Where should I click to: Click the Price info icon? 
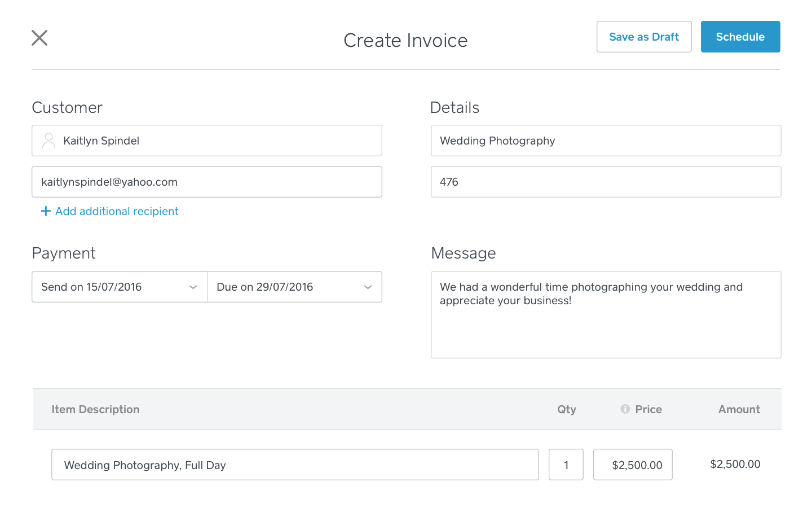coord(625,409)
